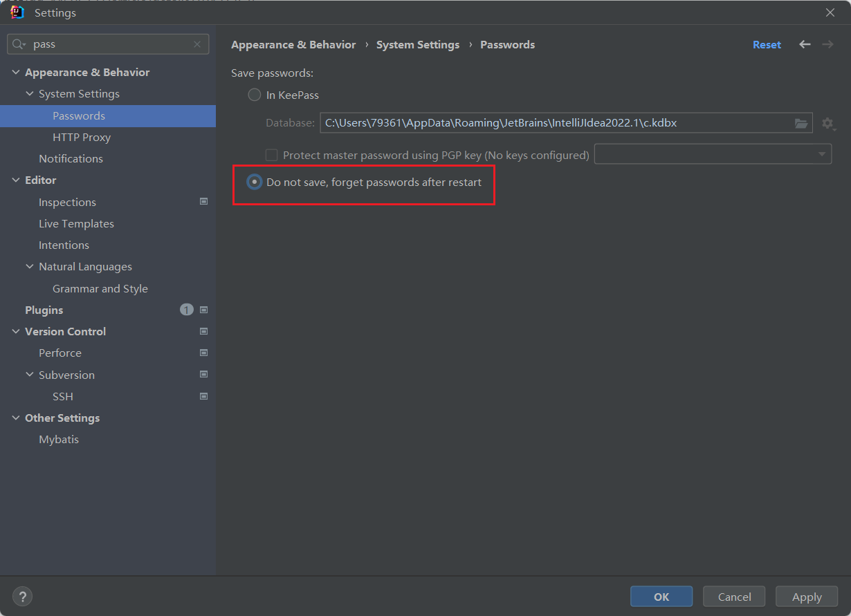Go forward using the right arrow icon
The height and width of the screenshot is (616, 851).
(x=827, y=44)
